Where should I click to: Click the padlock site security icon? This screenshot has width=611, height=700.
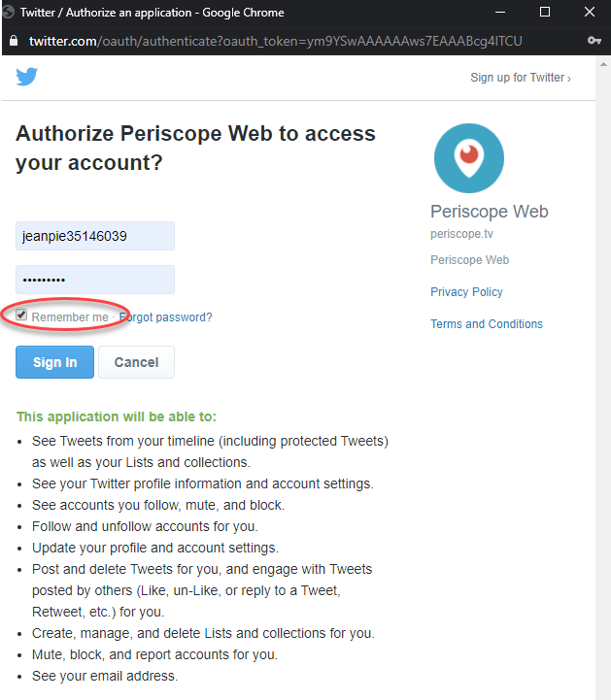14,41
